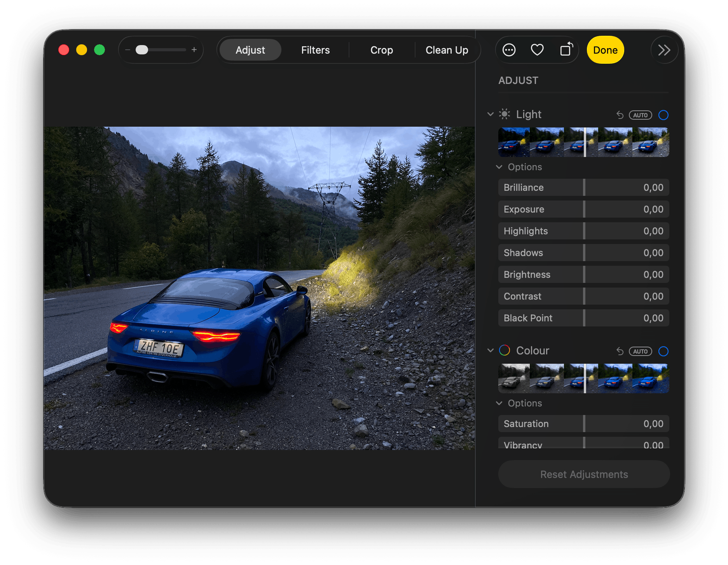728x565 pixels.
Task: Open the Crop tab
Action: (381, 50)
